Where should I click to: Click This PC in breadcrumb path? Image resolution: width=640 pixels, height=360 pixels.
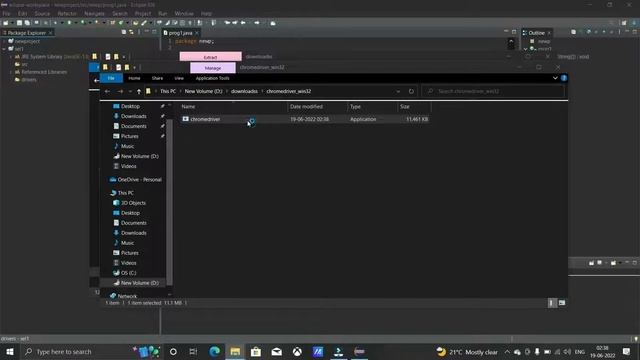[168, 91]
